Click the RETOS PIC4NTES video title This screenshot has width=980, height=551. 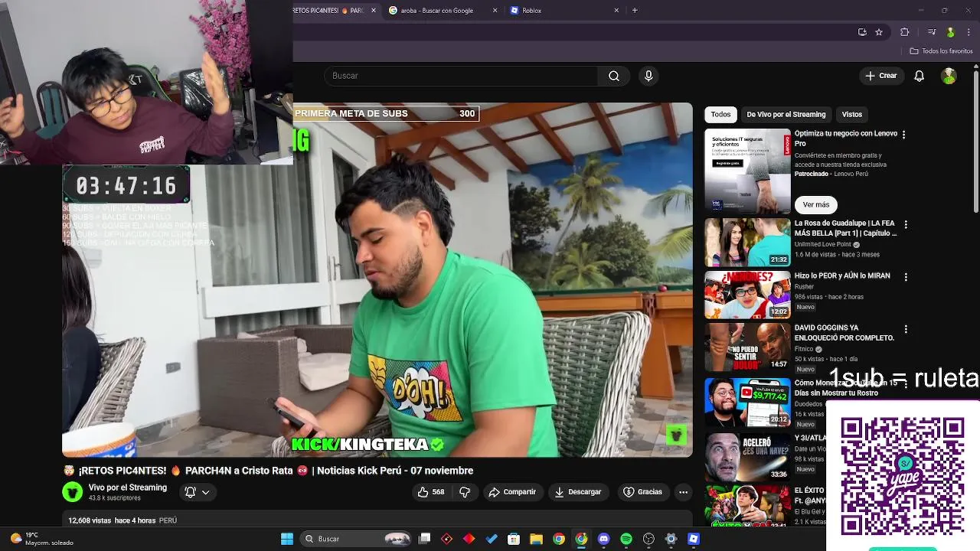pyautogui.click(x=268, y=471)
